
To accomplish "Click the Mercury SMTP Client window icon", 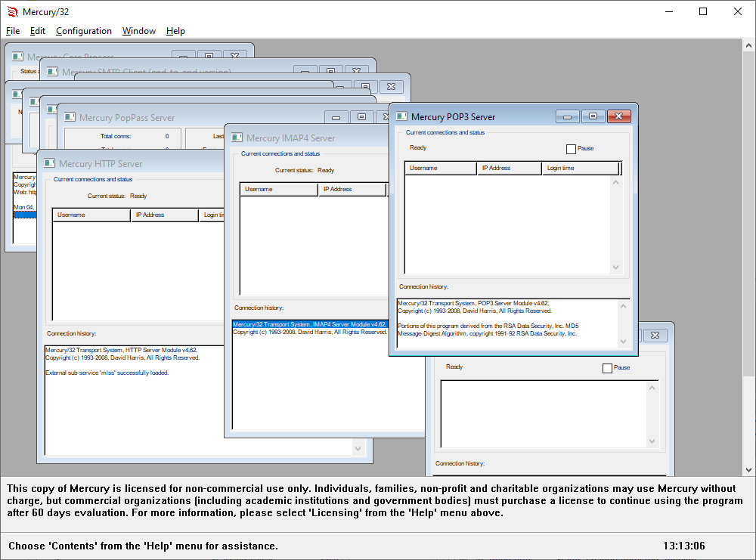I will (52, 72).
